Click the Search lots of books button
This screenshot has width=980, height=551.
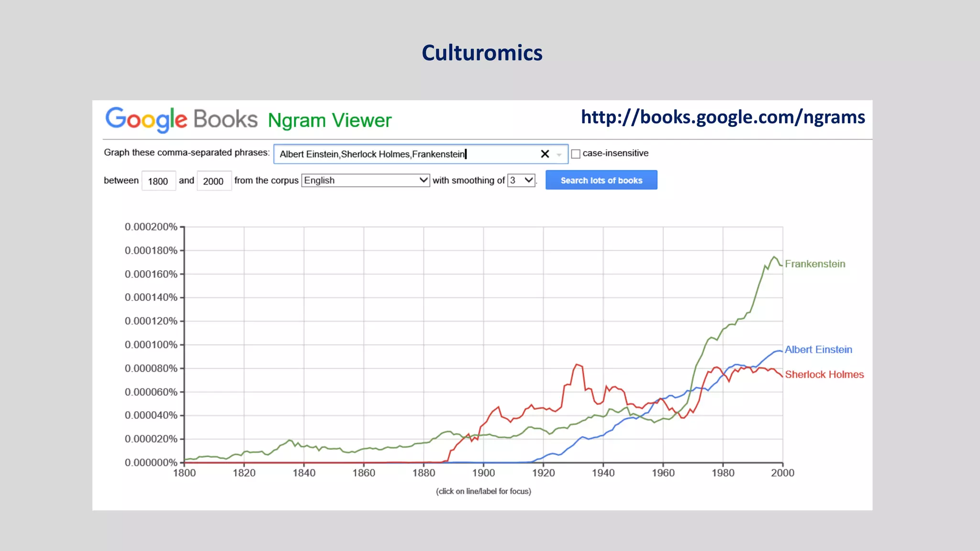click(x=601, y=180)
